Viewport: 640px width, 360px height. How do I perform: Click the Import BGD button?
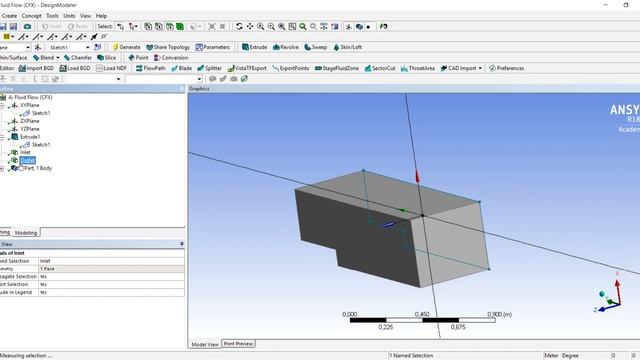pos(36,69)
